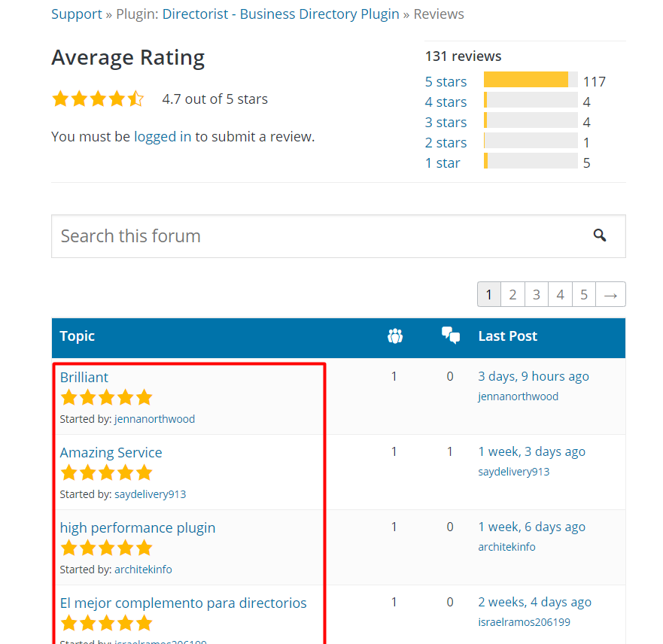Screen dimensions: 663x644
Task: Click the Average Rating heading
Action: (x=128, y=57)
